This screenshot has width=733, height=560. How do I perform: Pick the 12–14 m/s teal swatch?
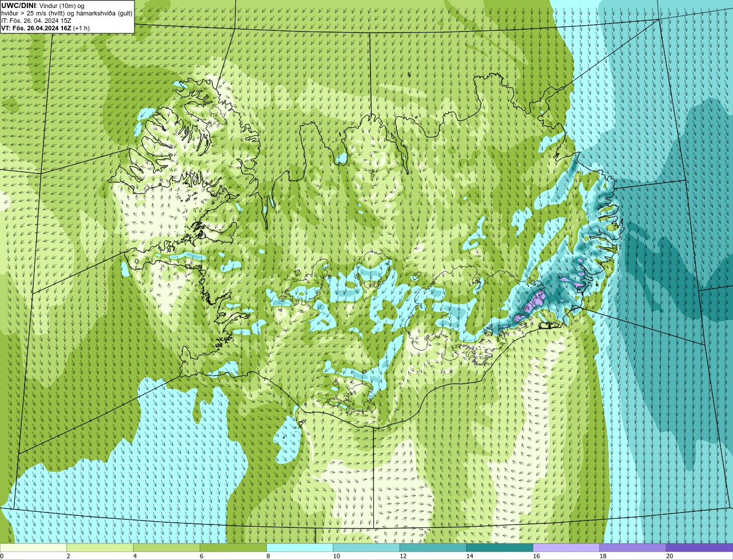[x=433, y=547]
